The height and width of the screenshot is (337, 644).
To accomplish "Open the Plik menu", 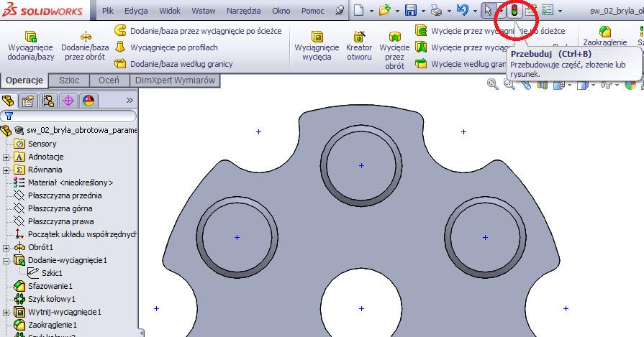I will (x=108, y=11).
